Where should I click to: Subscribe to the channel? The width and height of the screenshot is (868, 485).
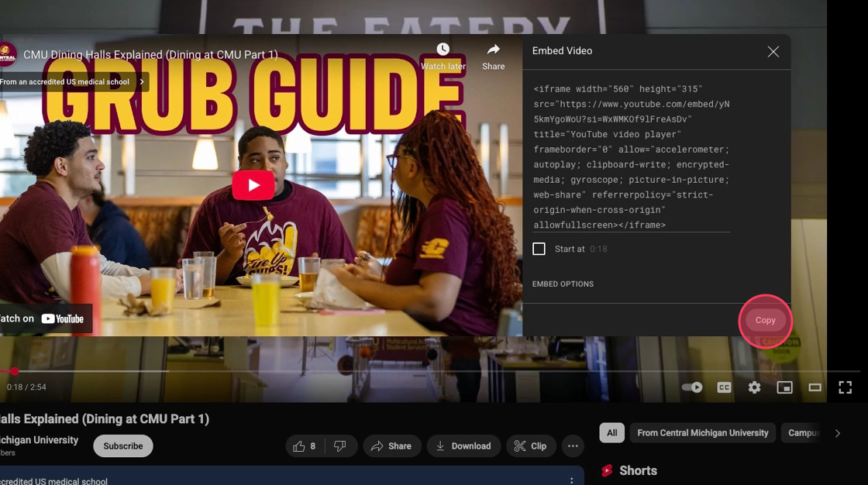pos(123,445)
